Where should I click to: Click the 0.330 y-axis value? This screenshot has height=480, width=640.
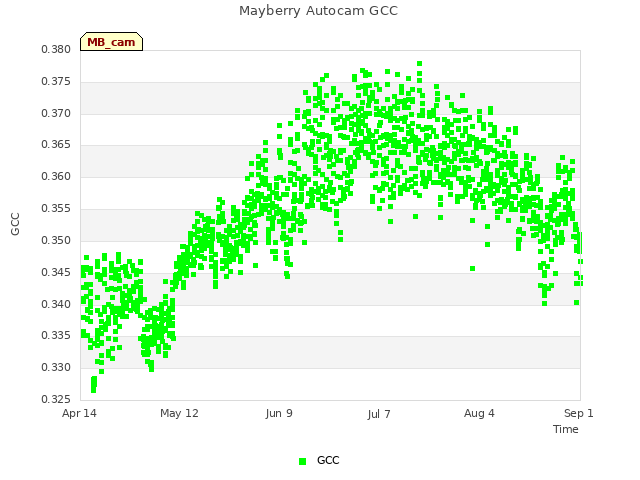[x=56, y=367]
